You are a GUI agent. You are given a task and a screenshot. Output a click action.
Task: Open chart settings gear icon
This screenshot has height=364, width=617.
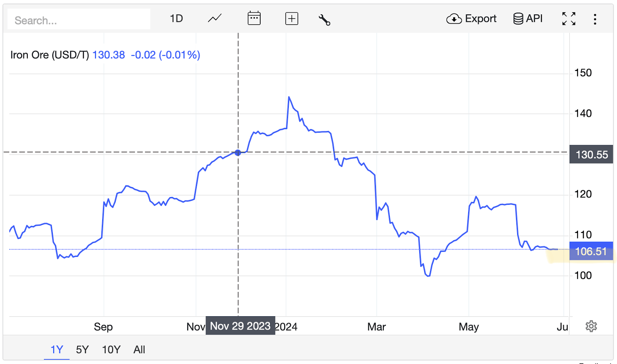coord(591,326)
